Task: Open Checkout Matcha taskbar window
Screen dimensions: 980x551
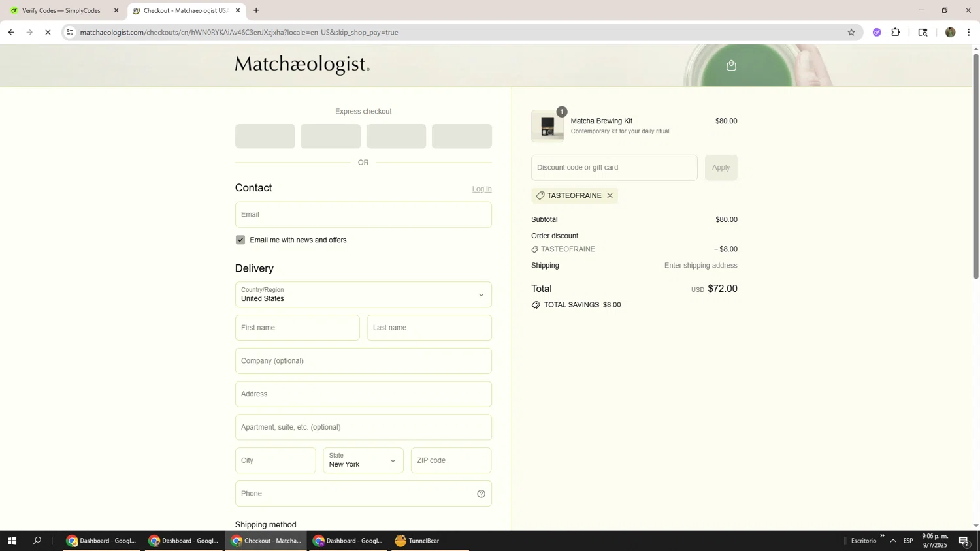Action: 266,541
